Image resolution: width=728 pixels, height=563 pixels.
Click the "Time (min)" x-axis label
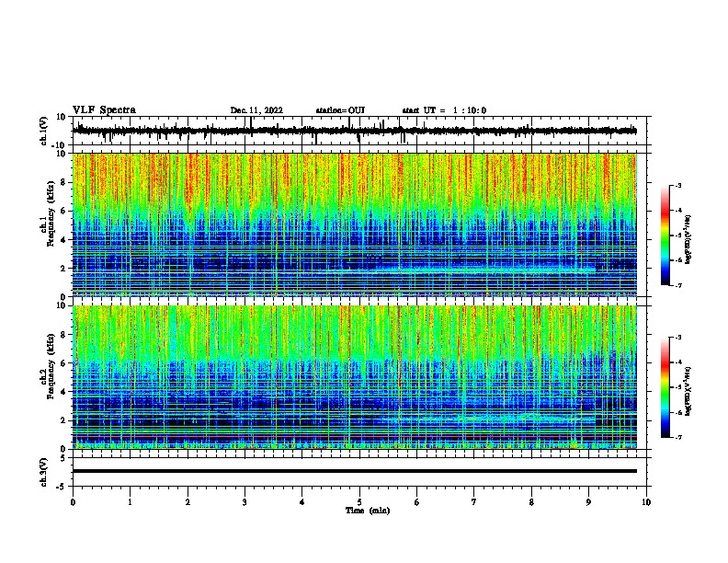(368, 511)
